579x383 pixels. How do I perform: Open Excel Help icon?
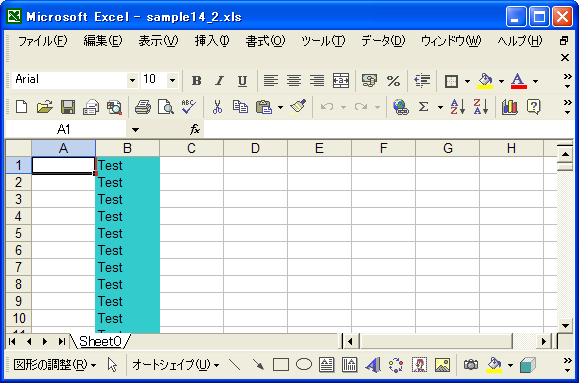click(534, 107)
